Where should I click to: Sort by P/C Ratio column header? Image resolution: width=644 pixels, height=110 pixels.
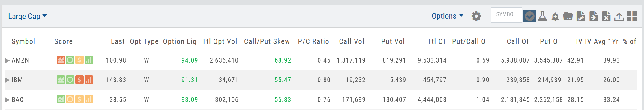[x=313, y=41]
